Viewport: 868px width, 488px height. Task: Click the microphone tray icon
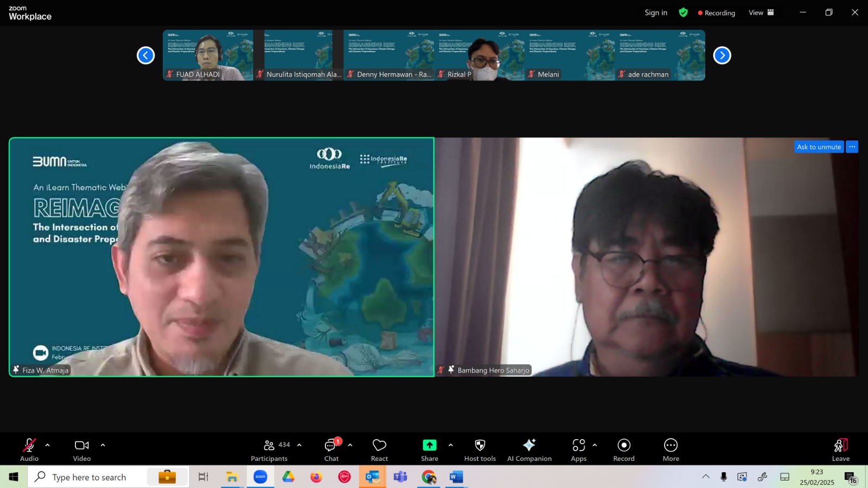724,477
